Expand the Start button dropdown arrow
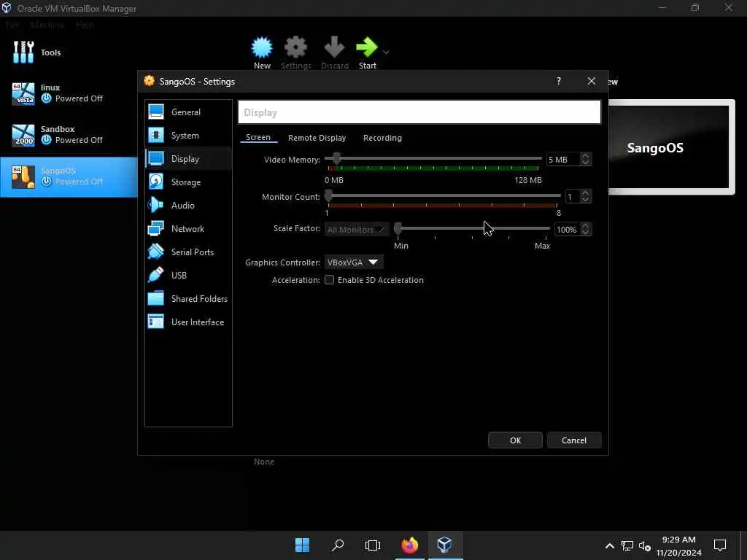Image resolution: width=747 pixels, height=560 pixels. [386, 52]
